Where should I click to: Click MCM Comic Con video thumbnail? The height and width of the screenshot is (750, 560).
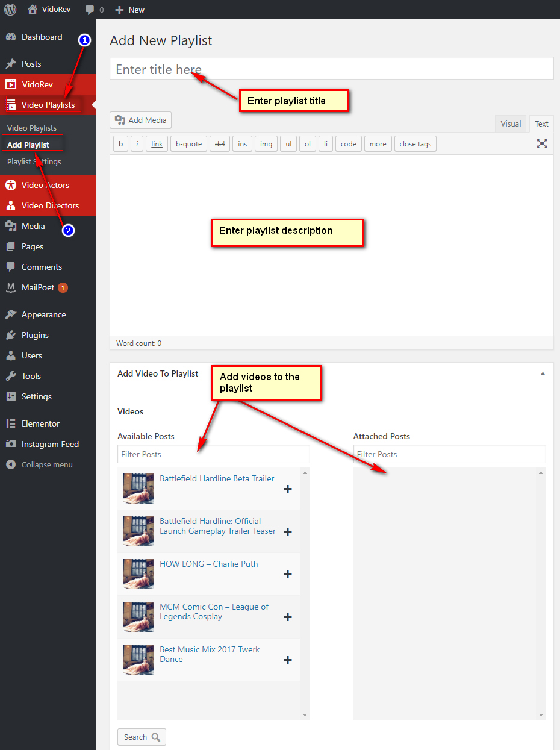pyautogui.click(x=138, y=617)
